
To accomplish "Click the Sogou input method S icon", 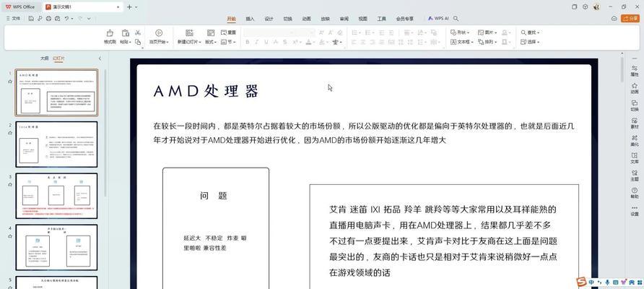I will pos(581,282).
